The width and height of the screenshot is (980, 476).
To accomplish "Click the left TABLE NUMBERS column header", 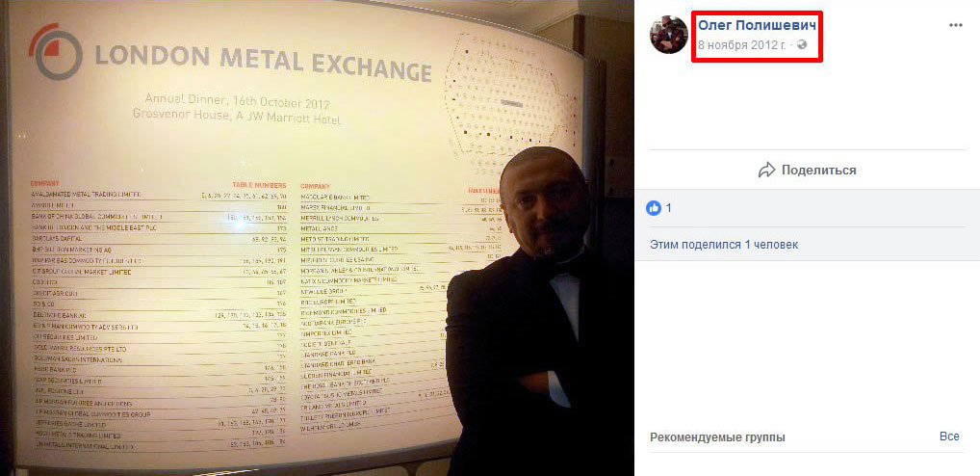I will pos(259,185).
